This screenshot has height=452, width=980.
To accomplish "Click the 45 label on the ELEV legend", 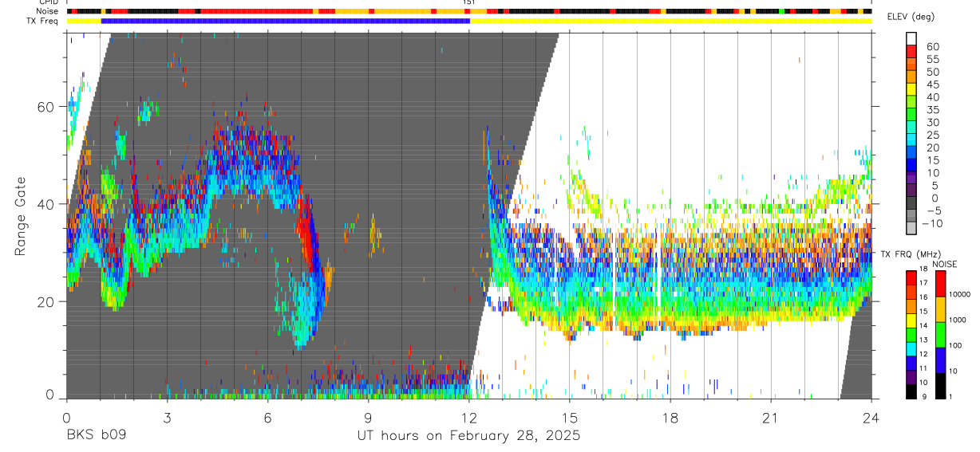I will [933, 85].
